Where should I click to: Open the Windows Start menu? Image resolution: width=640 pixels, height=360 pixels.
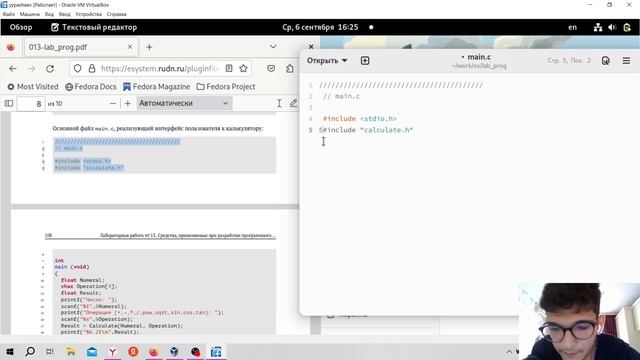pyautogui.click(x=10, y=351)
